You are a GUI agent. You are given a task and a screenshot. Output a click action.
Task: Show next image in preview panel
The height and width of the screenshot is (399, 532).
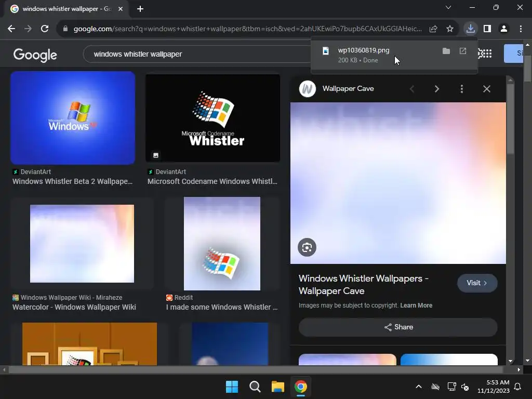436,89
